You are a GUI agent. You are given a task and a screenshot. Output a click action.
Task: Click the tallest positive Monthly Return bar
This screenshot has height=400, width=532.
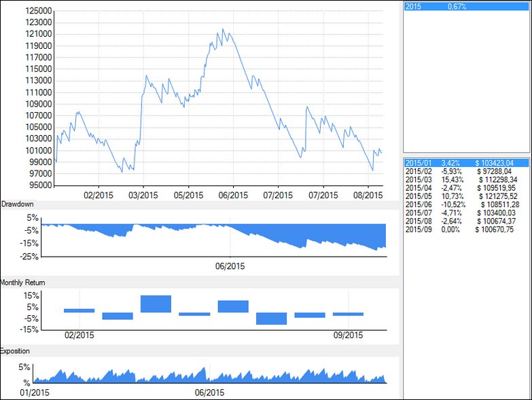point(156,304)
